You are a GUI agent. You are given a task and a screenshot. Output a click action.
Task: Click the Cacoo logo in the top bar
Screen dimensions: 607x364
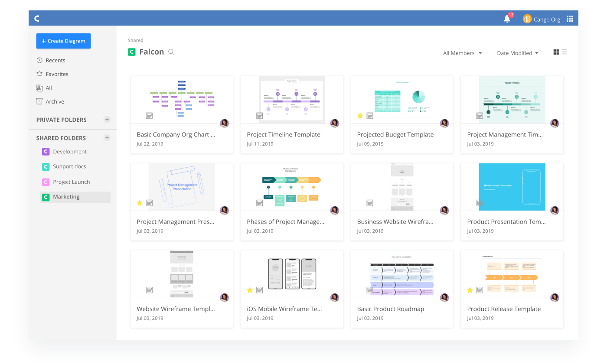[x=37, y=18]
